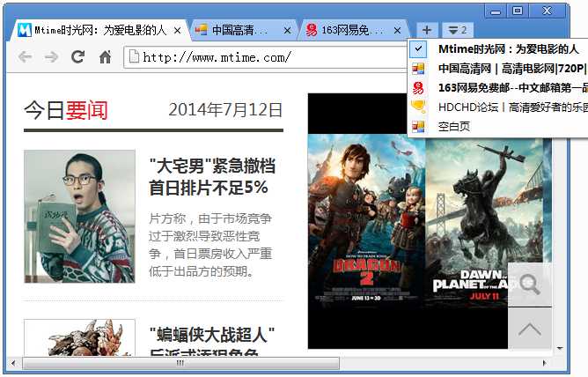
Task: Open the 大宅男 article thumbnail photo
Action: point(79,216)
